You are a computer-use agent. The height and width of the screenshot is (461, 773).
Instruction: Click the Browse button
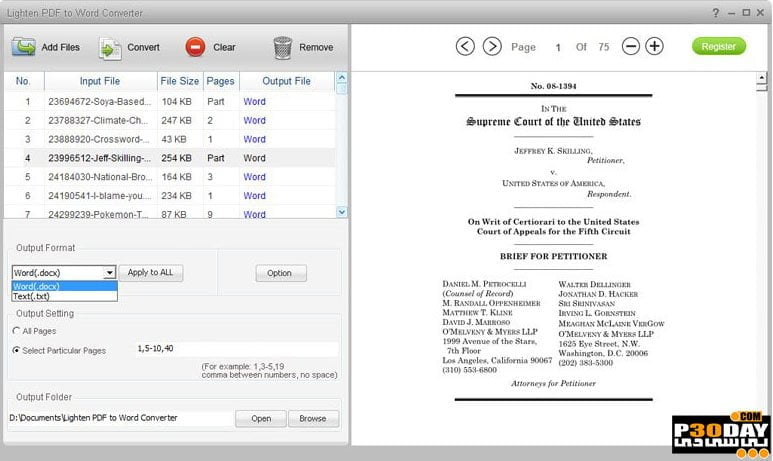click(313, 418)
